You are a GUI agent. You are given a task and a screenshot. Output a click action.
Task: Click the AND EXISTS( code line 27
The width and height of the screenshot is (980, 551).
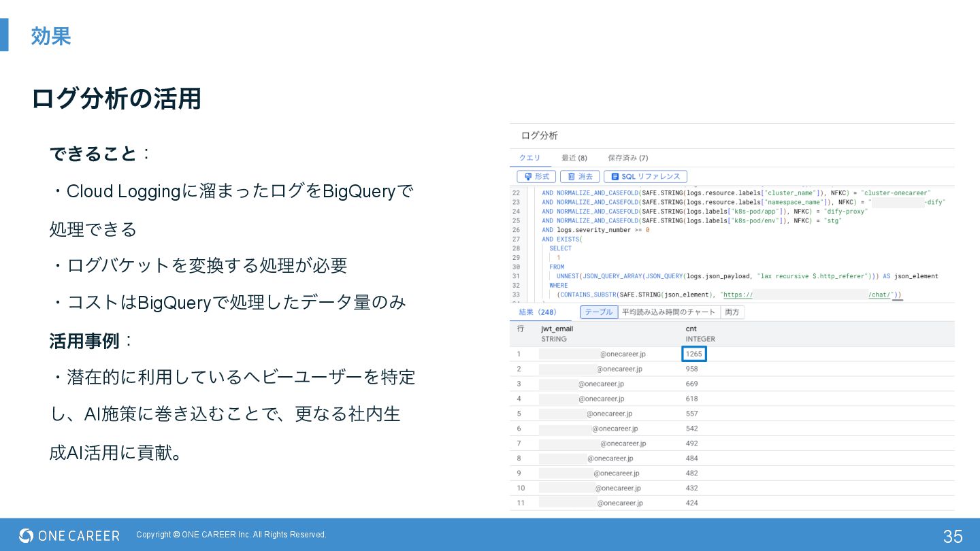562,239
